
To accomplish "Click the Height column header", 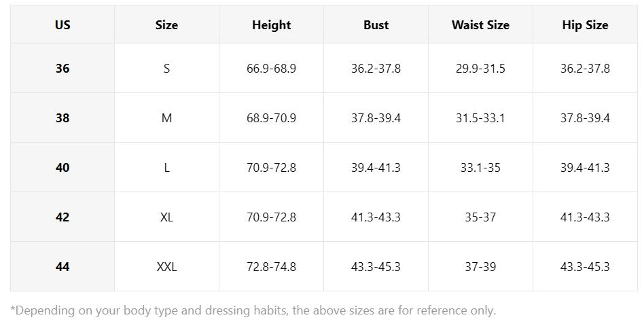I will click(272, 24).
